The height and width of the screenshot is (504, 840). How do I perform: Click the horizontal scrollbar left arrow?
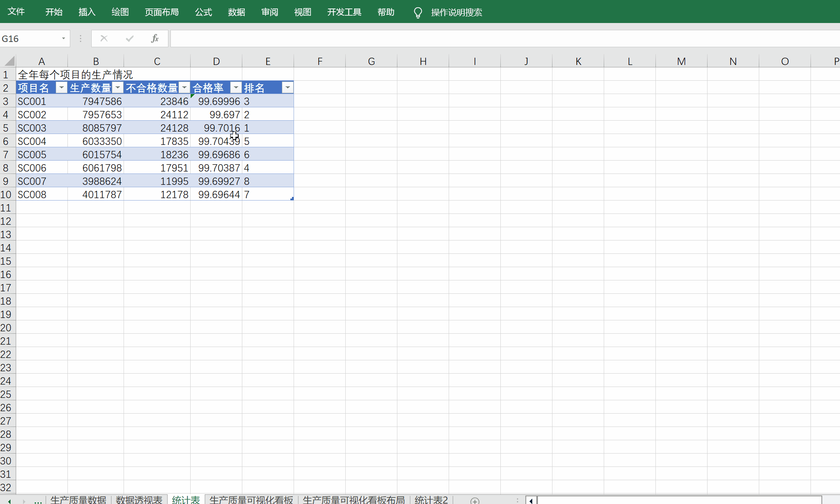531,500
